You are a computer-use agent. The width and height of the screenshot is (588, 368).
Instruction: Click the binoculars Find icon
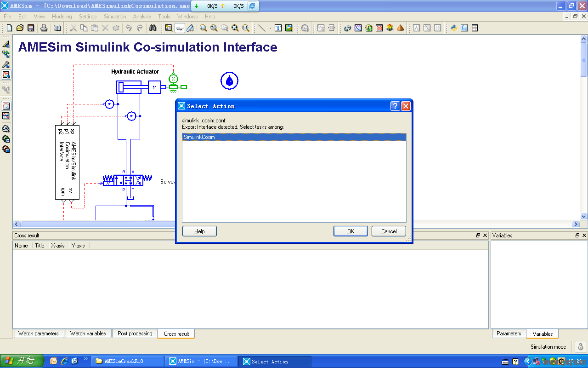tap(153, 28)
